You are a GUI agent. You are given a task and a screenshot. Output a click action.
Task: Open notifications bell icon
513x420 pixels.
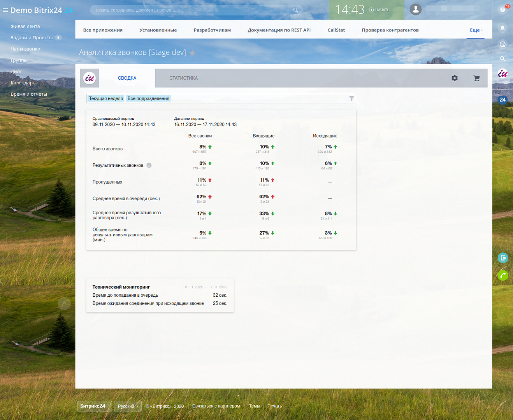(502, 28)
